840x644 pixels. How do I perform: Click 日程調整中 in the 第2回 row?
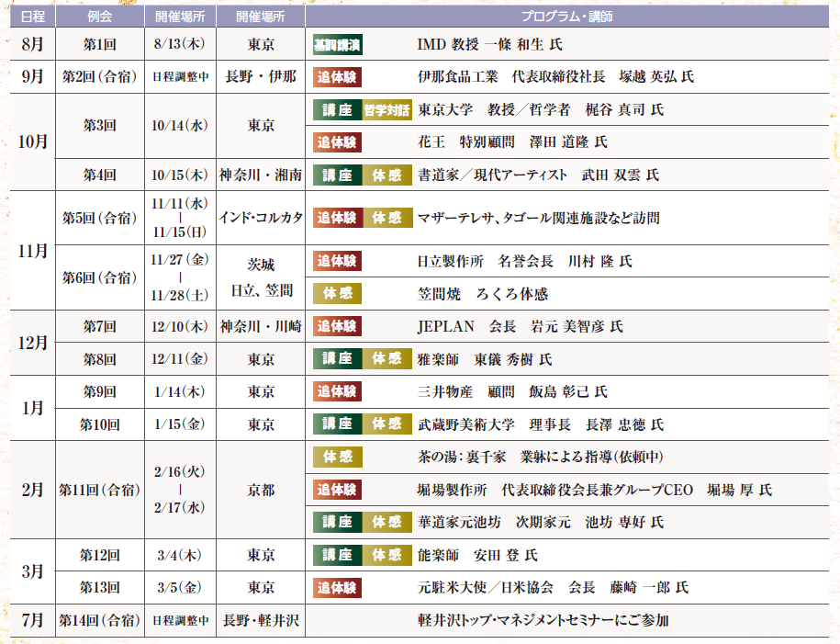click(180, 76)
